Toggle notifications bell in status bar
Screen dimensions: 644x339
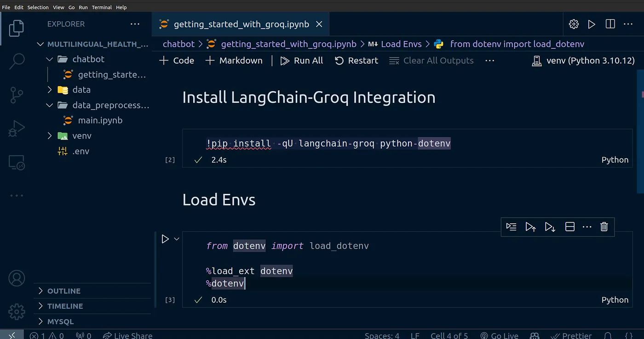coord(608,335)
